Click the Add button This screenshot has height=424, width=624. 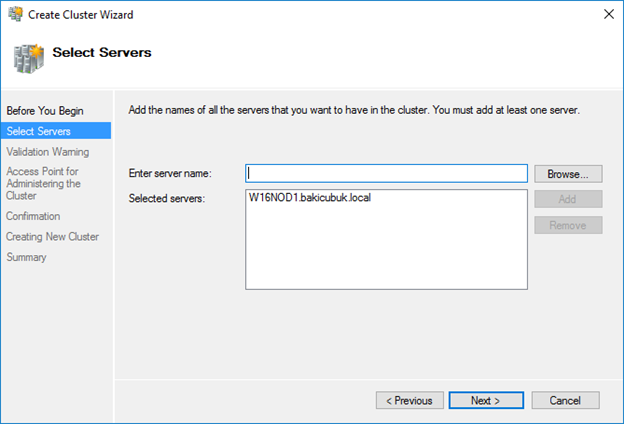[x=568, y=199]
